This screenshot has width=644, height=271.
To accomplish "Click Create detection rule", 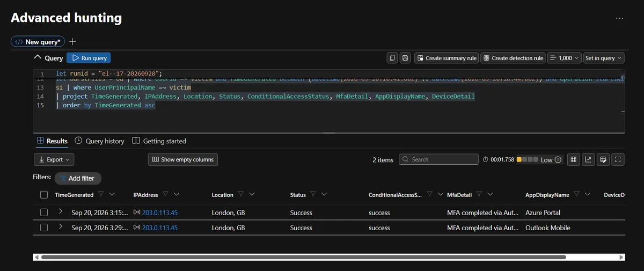I will (513, 58).
